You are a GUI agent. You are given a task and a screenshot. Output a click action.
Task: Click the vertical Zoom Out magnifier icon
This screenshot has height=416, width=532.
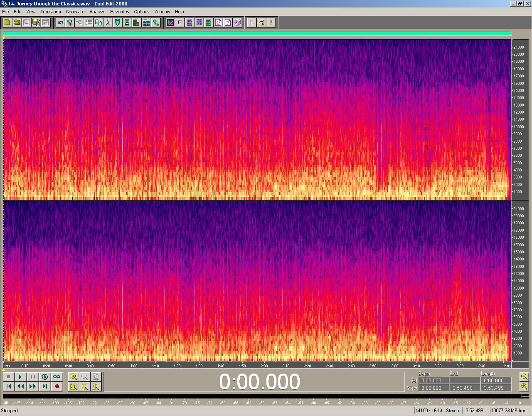coord(524,377)
